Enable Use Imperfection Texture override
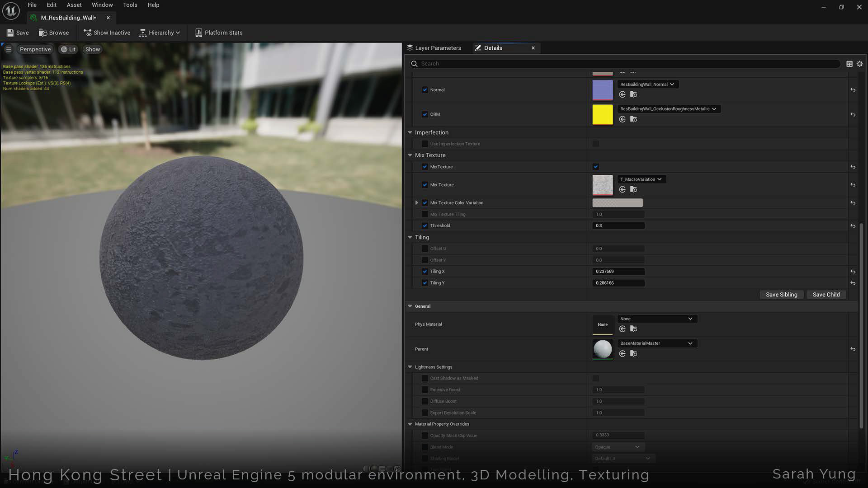The width and height of the screenshot is (868, 488). pyautogui.click(x=425, y=144)
